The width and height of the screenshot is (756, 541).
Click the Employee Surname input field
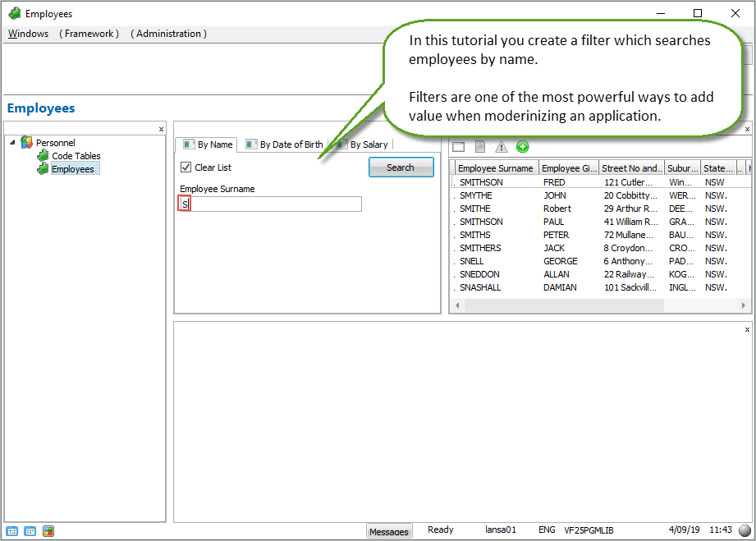coord(270,204)
